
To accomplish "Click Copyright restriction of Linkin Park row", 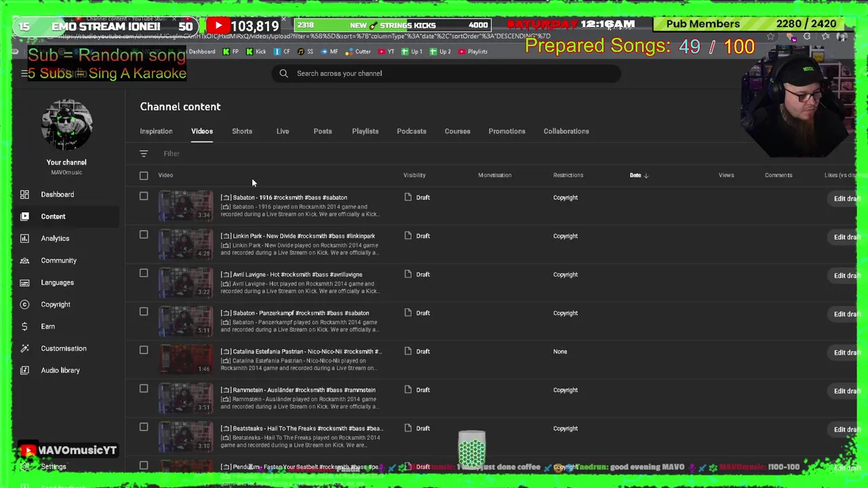I will click(x=566, y=236).
